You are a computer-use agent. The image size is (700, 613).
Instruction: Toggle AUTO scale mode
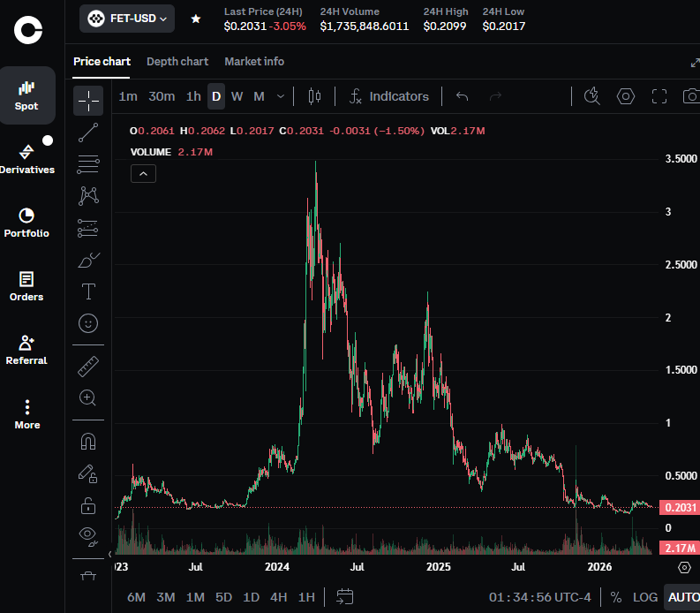[683, 597]
